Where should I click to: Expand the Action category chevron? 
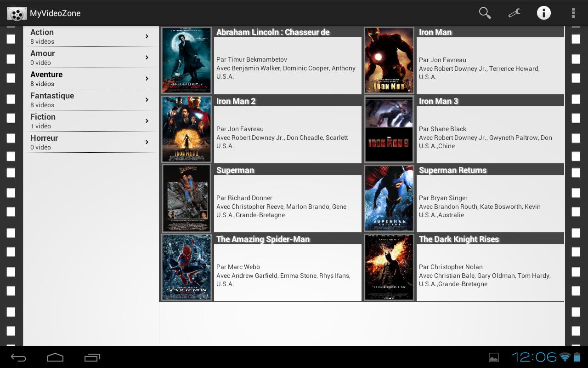click(x=147, y=36)
